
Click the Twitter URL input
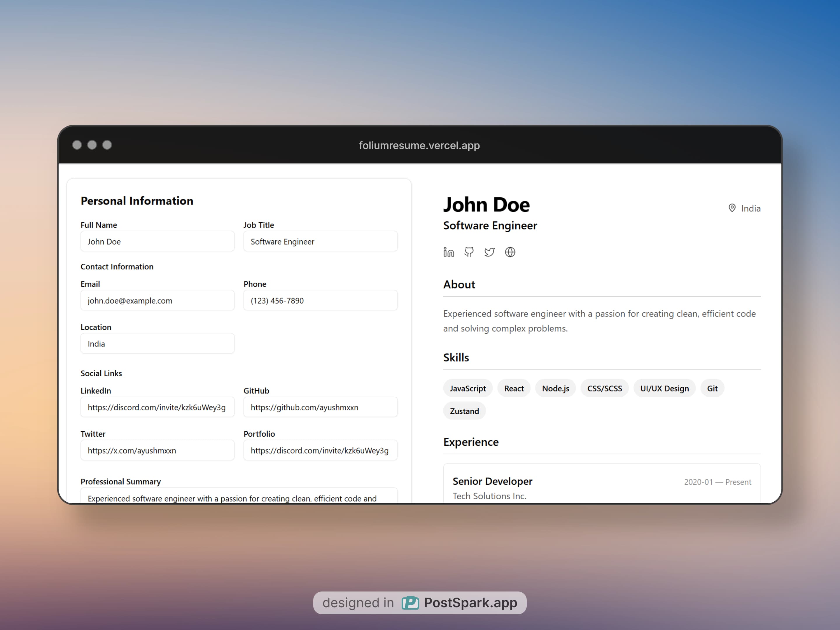point(157,450)
